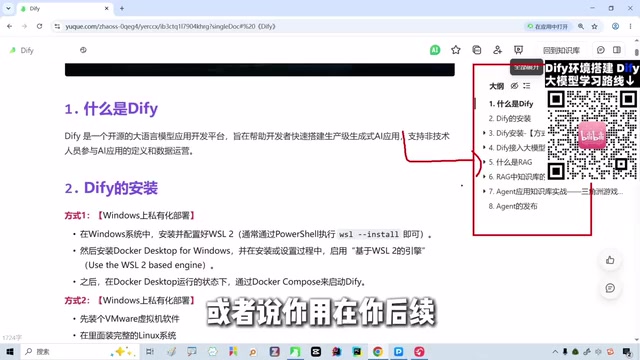Open the document history icon beside star

[x=476, y=50]
